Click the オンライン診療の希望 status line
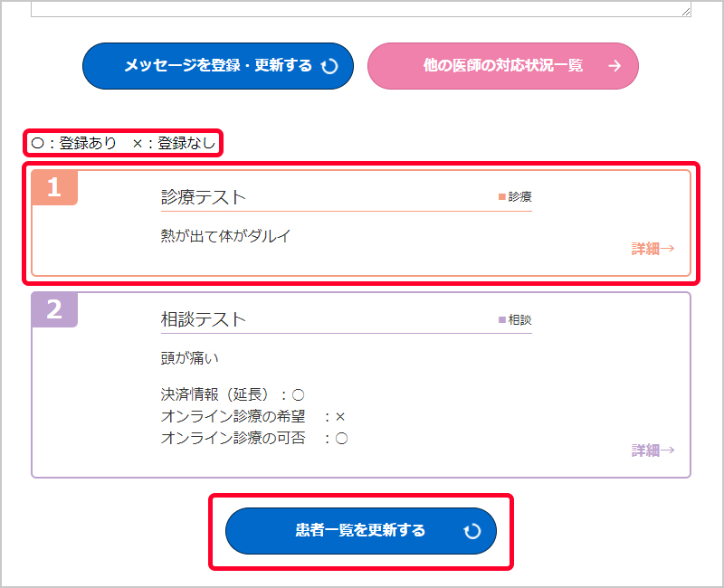Viewport: 724px width, 588px height. 252,416
